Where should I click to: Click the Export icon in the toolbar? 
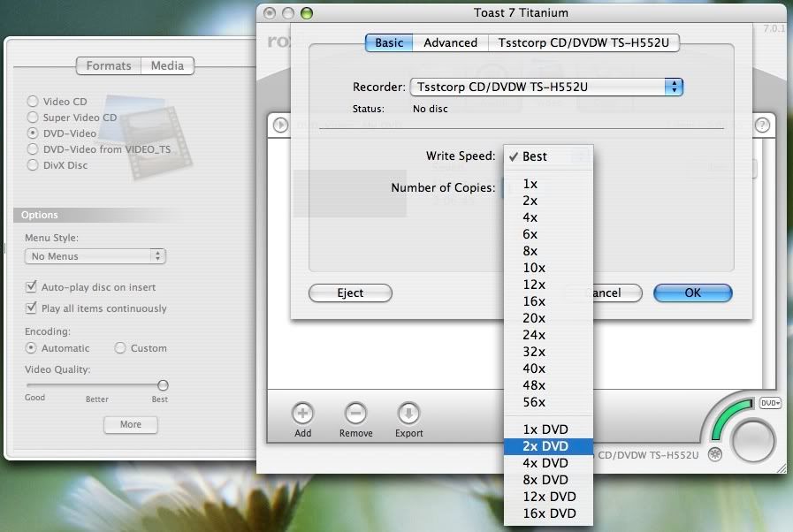coord(408,414)
